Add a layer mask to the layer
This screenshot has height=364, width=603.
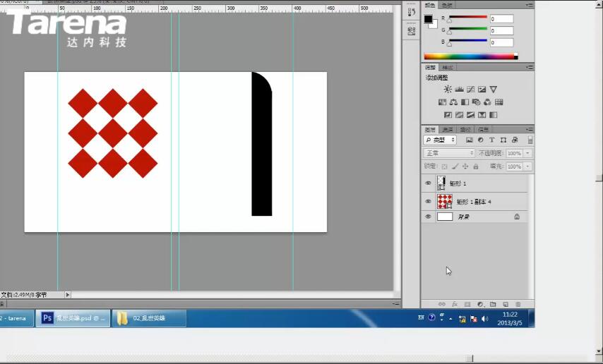(467, 304)
